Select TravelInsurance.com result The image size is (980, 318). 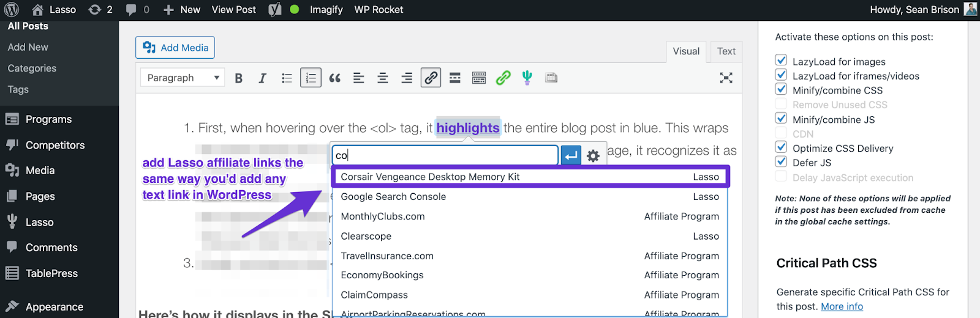coord(530,256)
